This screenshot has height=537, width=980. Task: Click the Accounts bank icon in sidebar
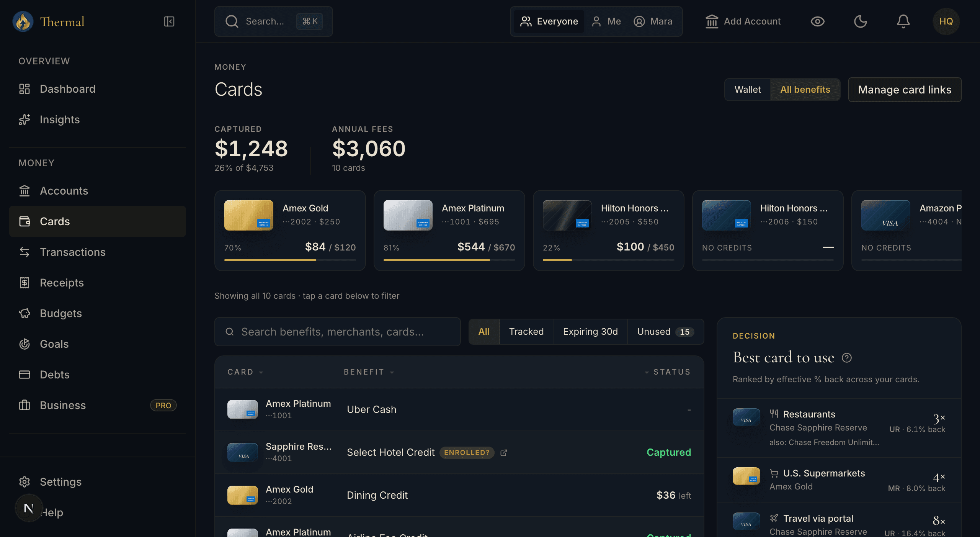pyautogui.click(x=24, y=191)
